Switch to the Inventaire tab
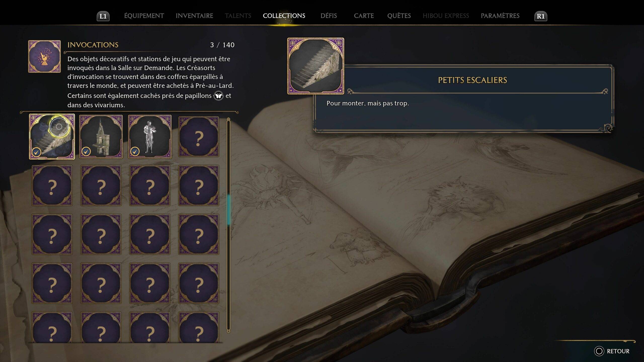This screenshot has width=644, height=362. pyautogui.click(x=194, y=16)
